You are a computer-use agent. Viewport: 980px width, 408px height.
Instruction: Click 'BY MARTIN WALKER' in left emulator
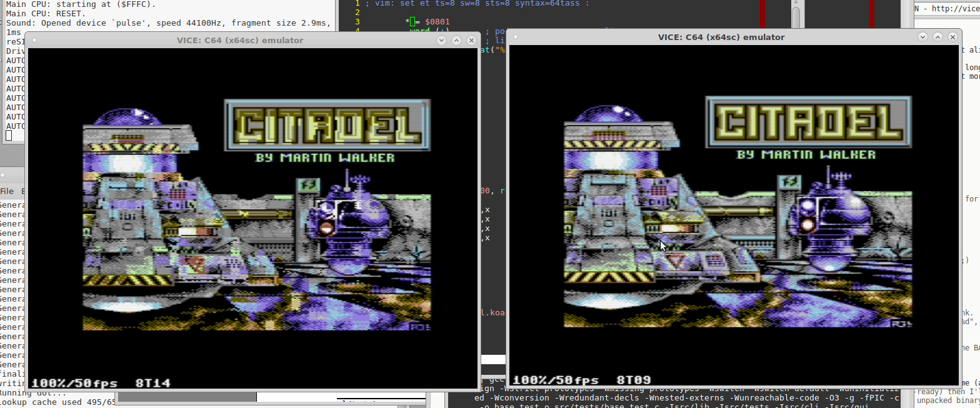325,158
